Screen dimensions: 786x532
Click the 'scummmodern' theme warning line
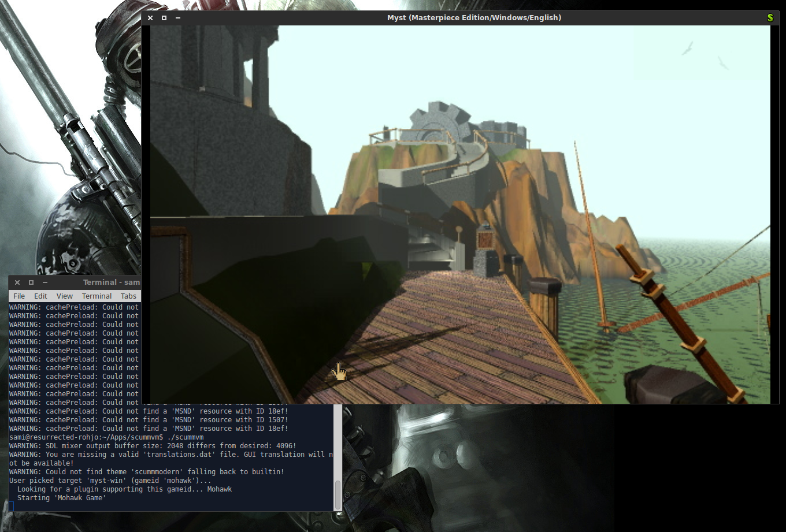(147, 472)
